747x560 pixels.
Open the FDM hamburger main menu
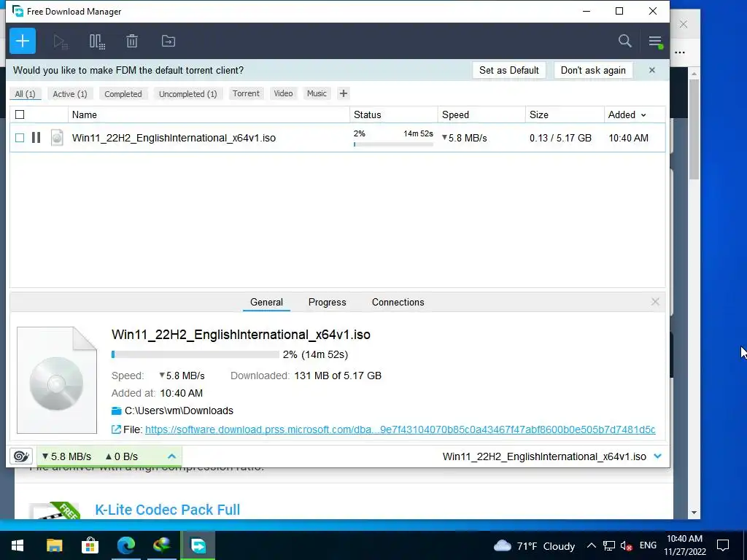pos(656,42)
